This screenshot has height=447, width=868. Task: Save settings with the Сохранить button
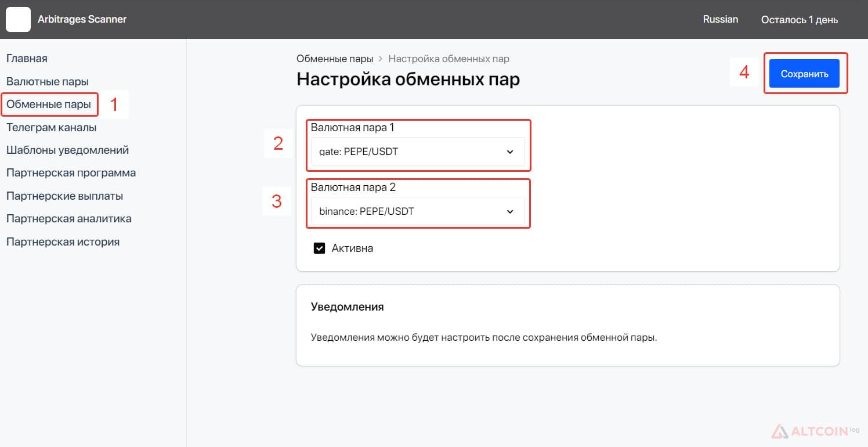point(804,74)
